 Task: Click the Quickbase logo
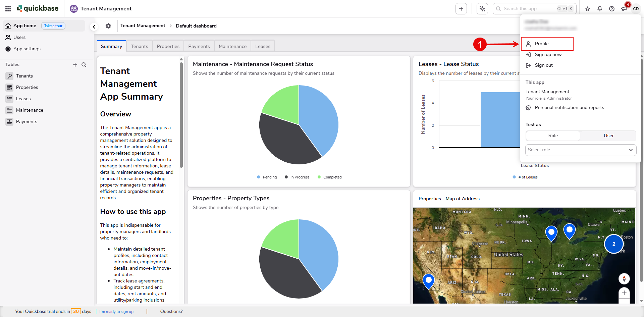tap(38, 9)
